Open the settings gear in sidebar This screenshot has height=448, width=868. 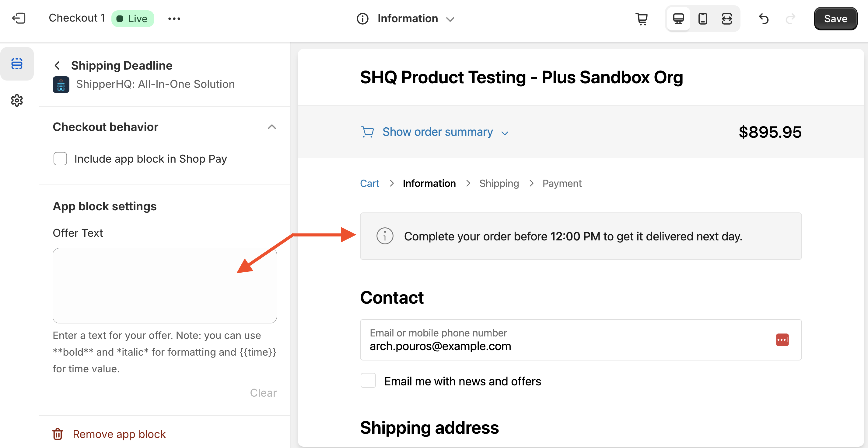click(17, 100)
